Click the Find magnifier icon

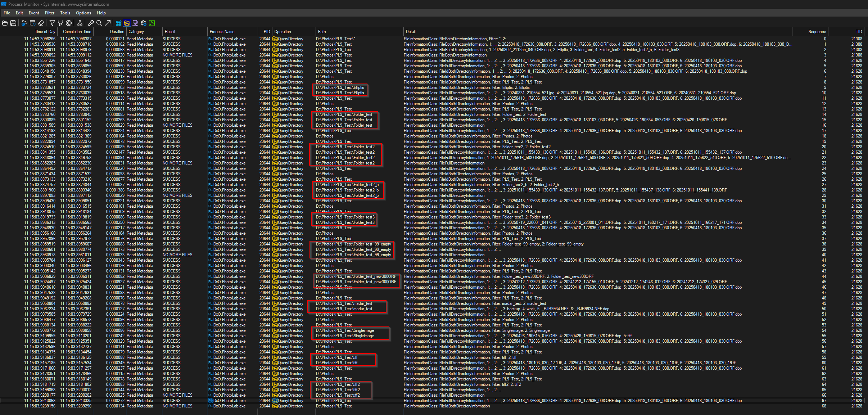(99, 23)
